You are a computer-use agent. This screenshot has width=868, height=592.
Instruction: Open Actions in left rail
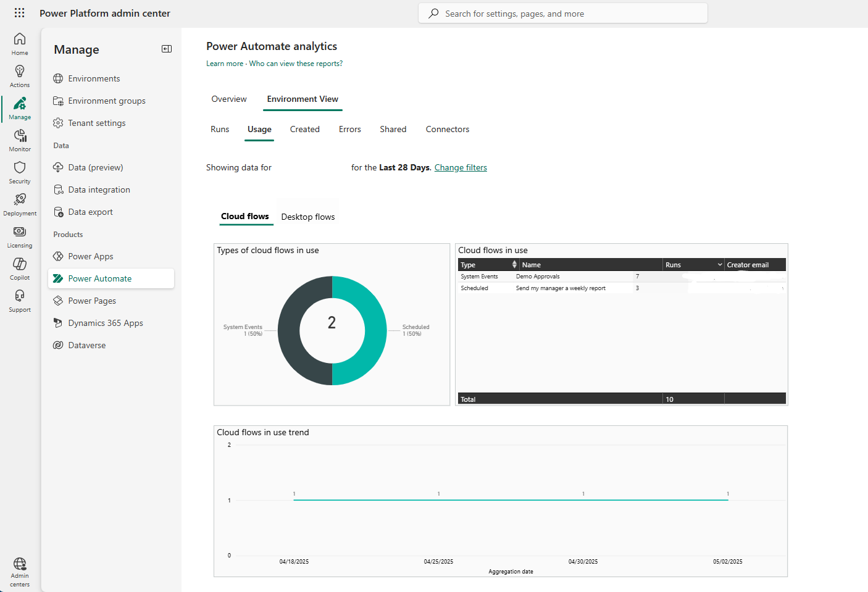(20, 76)
